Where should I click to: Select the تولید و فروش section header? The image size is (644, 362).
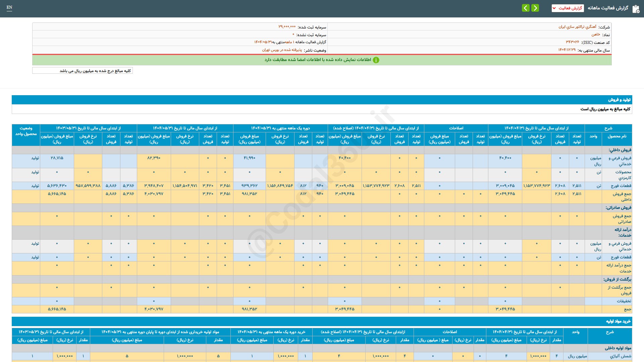click(x=619, y=100)
